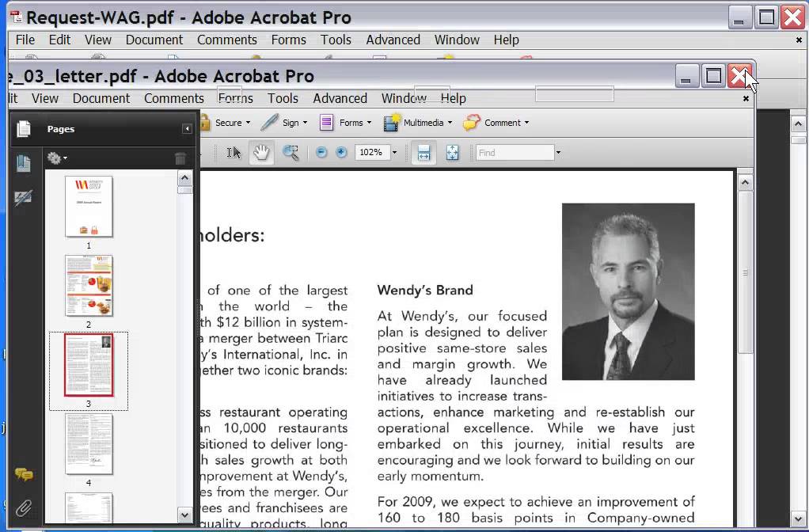This screenshot has width=809, height=532.
Task: Open Edit menu in Request-WAG.pdf window
Action: pos(60,40)
